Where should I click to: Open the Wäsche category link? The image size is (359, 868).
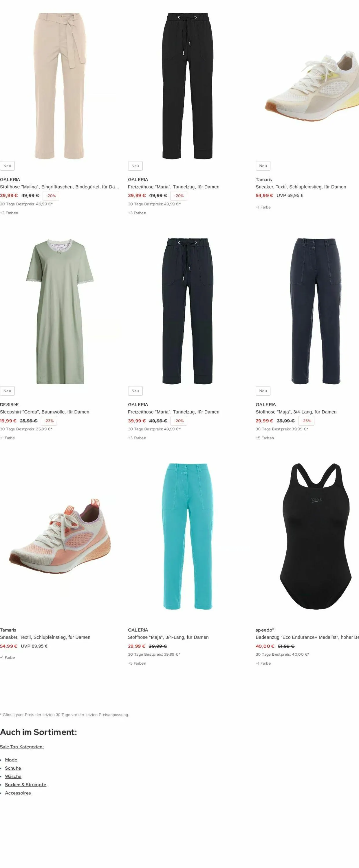[13, 776]
